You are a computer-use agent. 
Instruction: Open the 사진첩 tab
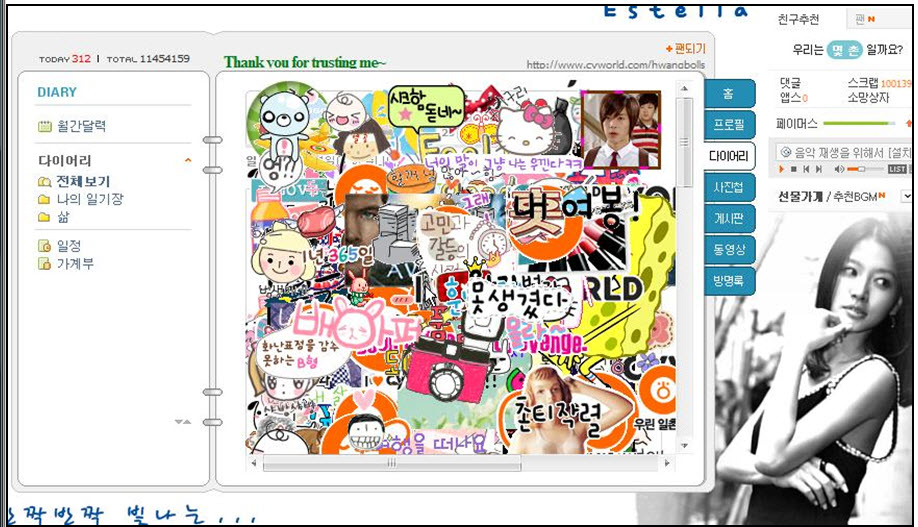tap(728, 187)
